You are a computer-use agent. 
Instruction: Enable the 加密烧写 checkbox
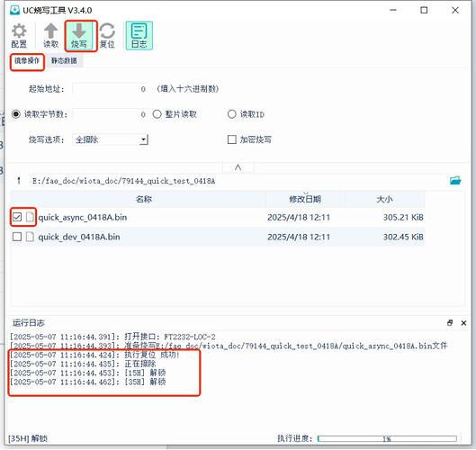point(232,139)
